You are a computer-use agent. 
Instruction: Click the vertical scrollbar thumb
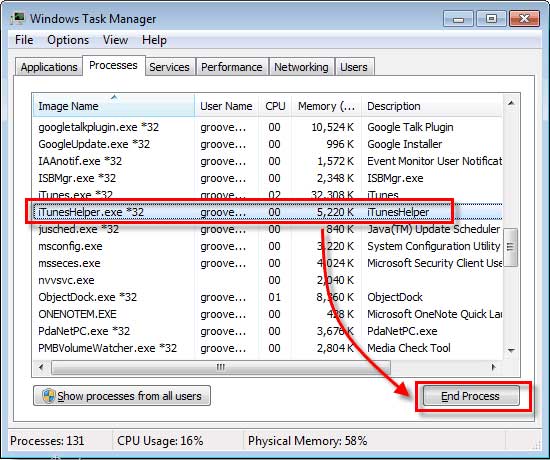511,247
